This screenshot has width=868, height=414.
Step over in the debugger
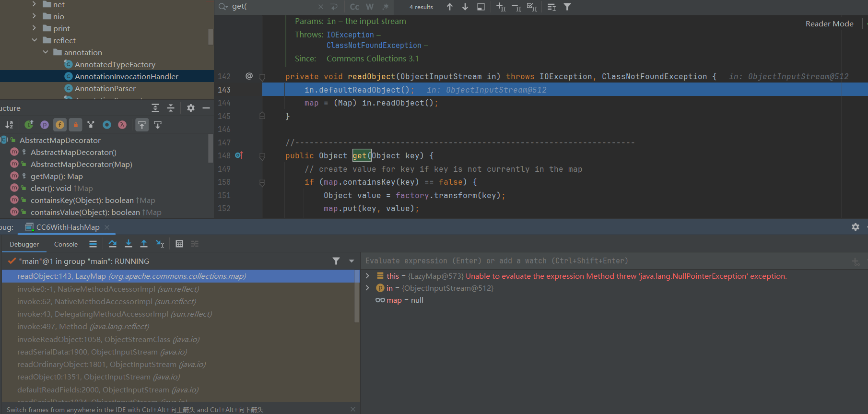(113, 244)
